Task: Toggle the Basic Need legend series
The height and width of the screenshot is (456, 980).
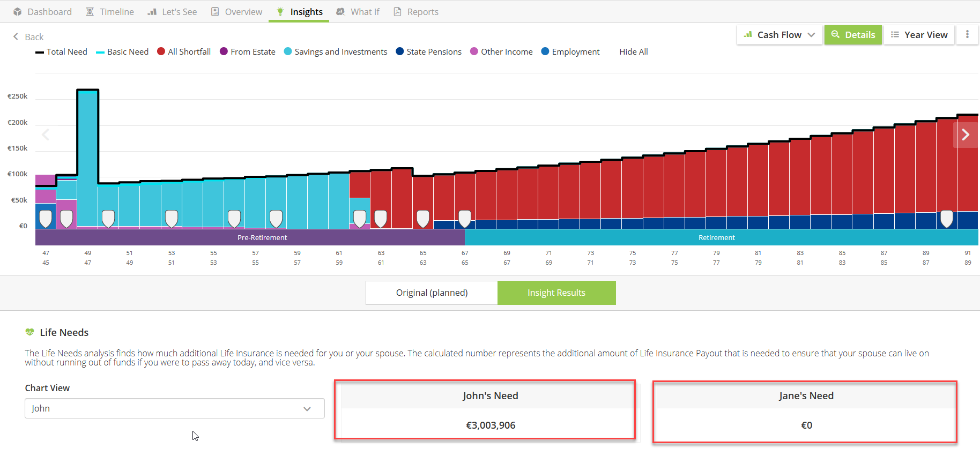Action: (x=122, y=52)
